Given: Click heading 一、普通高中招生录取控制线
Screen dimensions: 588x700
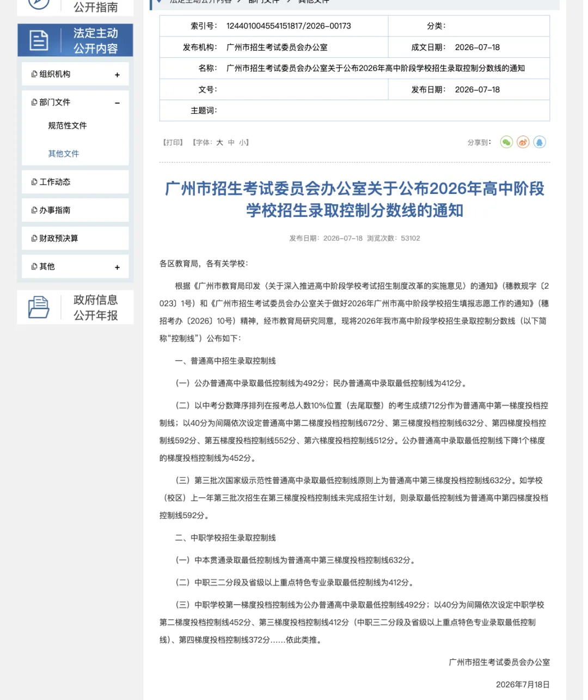Looking at the screenshot, I should tap(225, 361).
